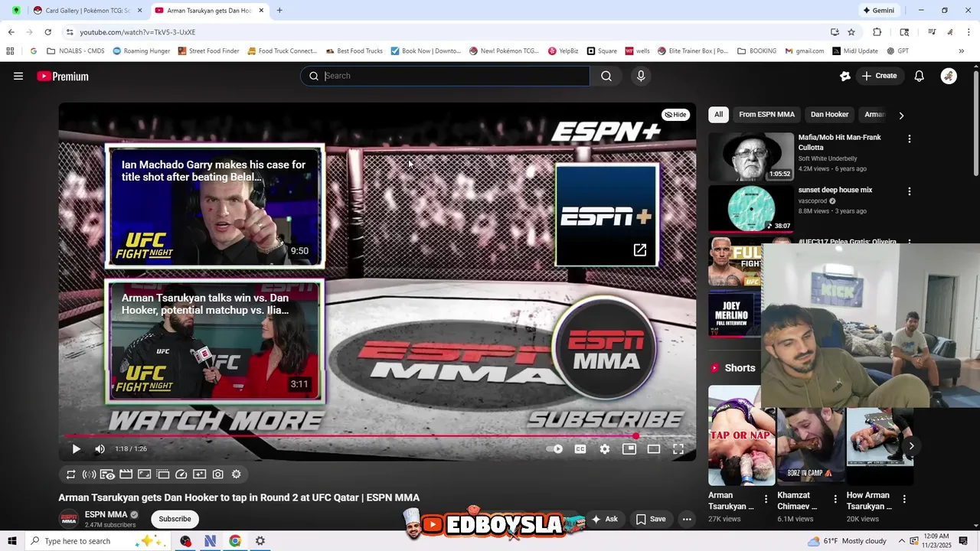980x551 pixels.
Task: Open options for Mafia/Mob Hit Man video
Action: (910, 139)
